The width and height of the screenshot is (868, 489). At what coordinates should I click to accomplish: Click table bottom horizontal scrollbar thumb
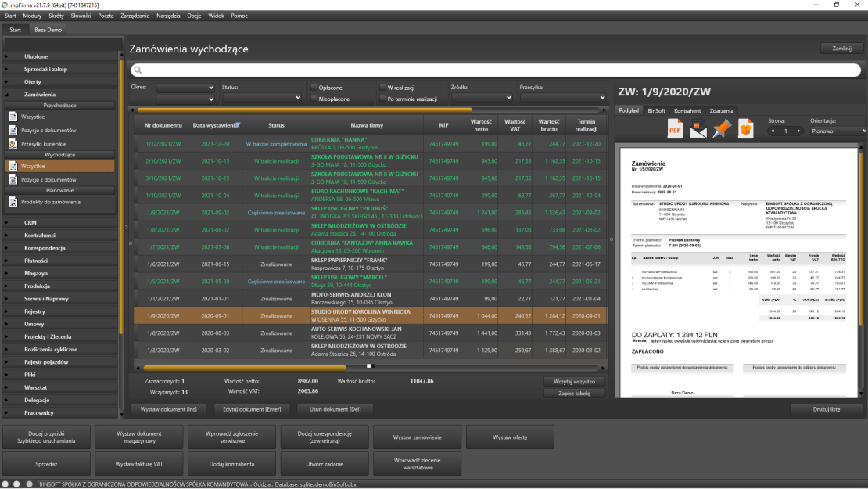click(x=245, y=368)
